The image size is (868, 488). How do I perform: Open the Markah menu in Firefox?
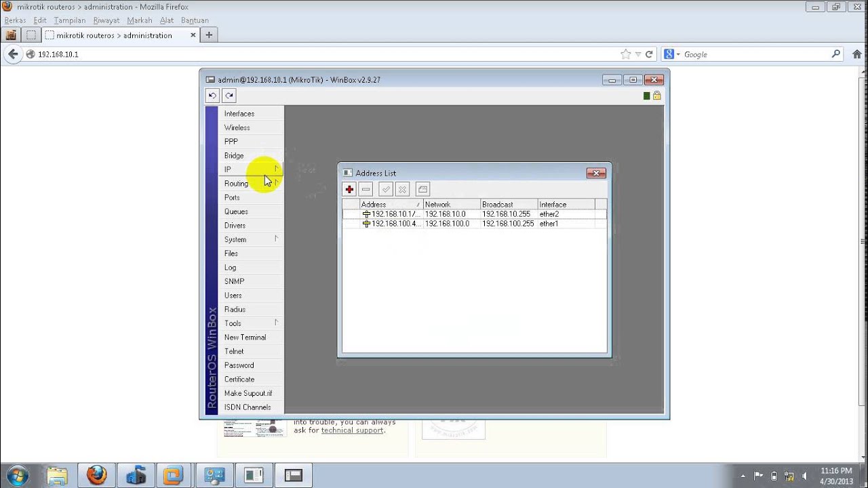140,20
